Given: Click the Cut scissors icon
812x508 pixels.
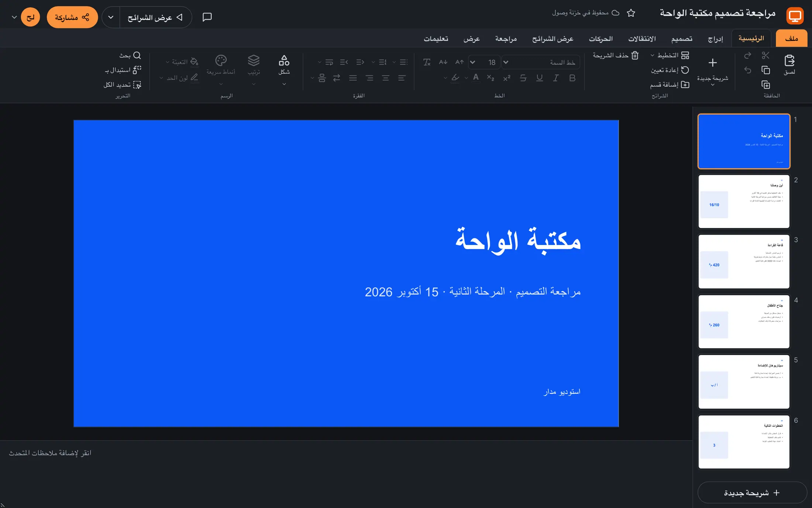Looking at the screenshot, I should 765,55.
